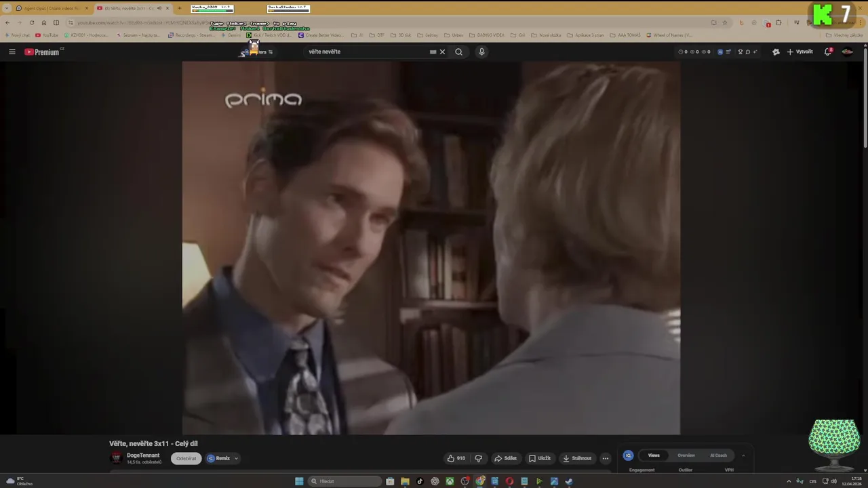This screenshot has height=488, width=868.
Task: Subscribe using the Odebírat button
Action: (186, 458)
